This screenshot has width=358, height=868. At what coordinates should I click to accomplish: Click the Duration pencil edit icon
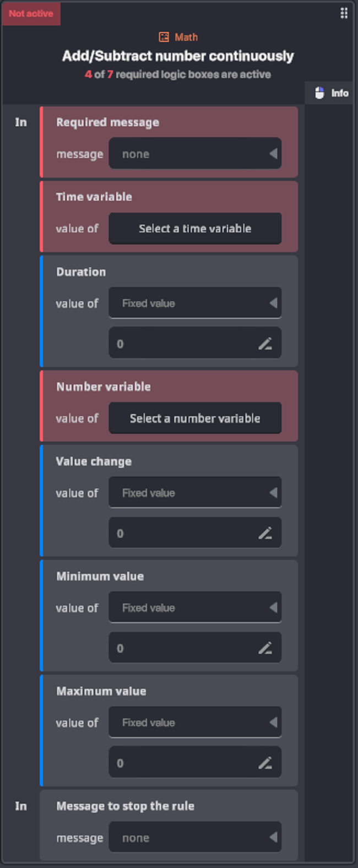pos(265,344)
